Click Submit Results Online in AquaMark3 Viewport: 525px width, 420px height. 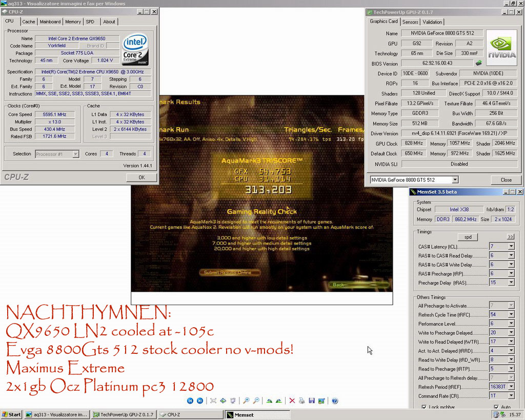pyautogui.click(x=230, y=273)
